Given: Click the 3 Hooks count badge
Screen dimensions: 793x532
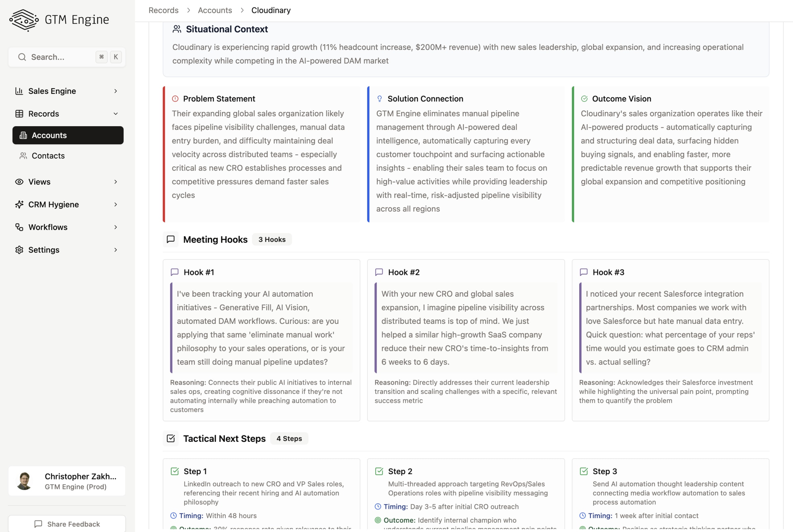Looking at the screenshot, I should [272, 240].
